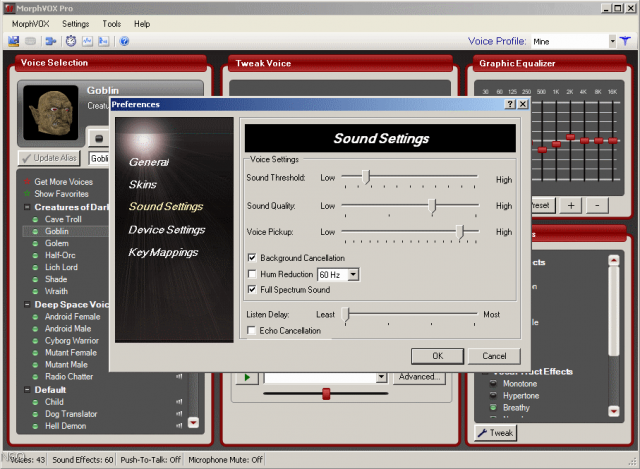640x469 pixels.
Task: Click the blue filter icon next to Voice Profile
Action: click(625, 41)
